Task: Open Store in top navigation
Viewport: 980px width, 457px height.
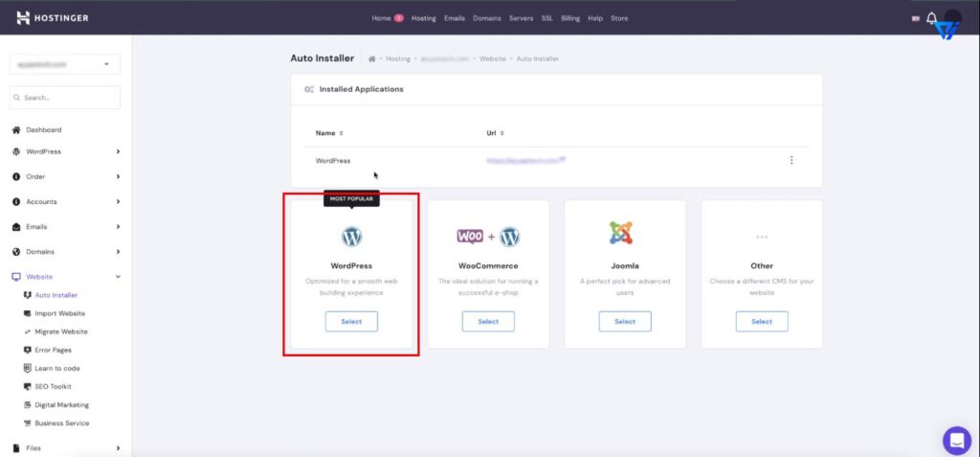Action: 619,18
